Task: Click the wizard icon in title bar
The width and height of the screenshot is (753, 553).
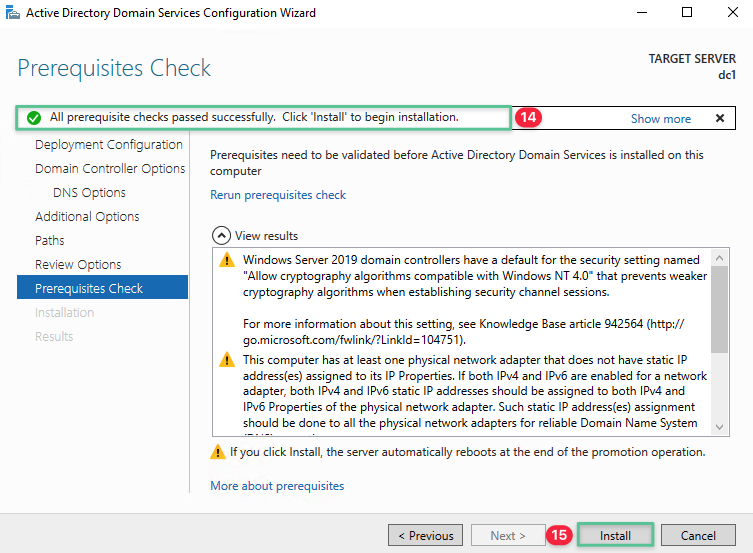Action: [13, 13]
